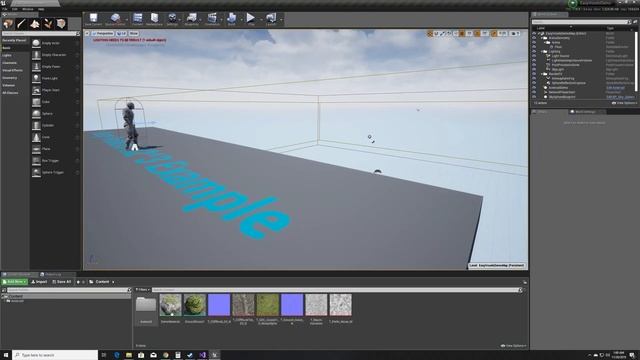Image resolution: width=640 pixels, height=360 pixels.
Task: Open the File menu
Action: click(x=4, y=9)
